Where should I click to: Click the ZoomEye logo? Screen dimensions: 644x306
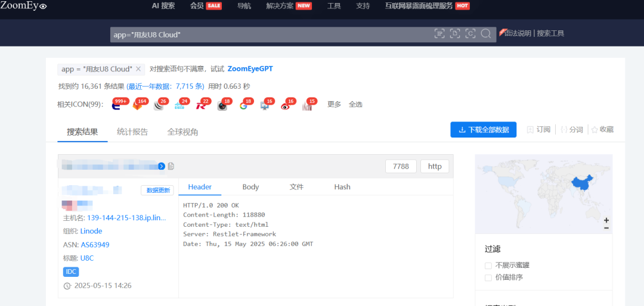click(24, 6)
